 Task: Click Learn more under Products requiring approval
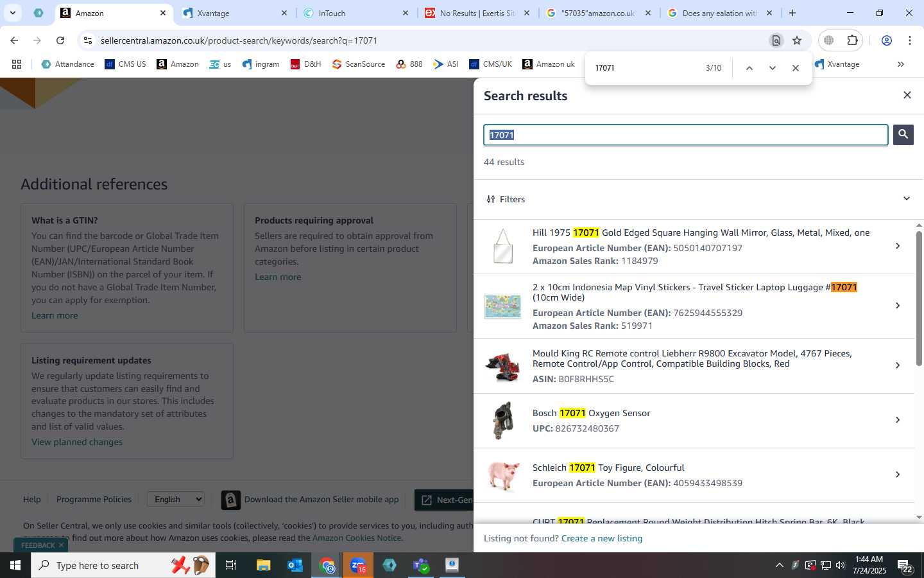point(278,277)
